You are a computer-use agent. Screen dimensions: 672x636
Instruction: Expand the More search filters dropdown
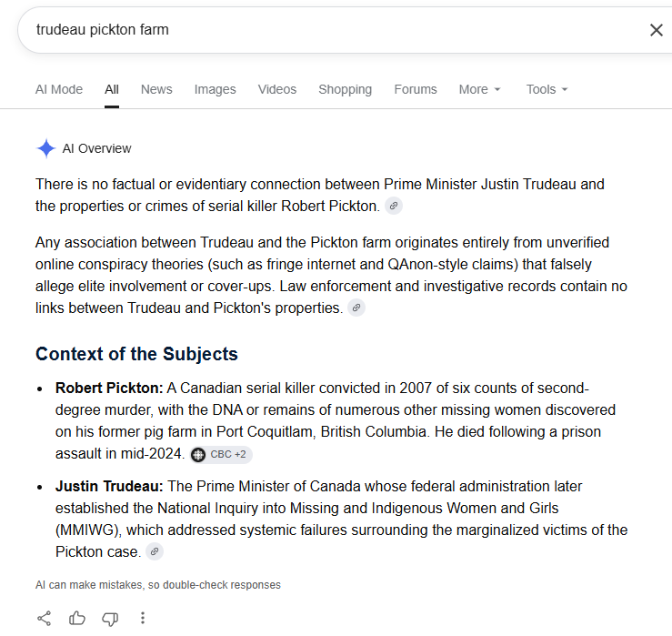tap(479, 89)
